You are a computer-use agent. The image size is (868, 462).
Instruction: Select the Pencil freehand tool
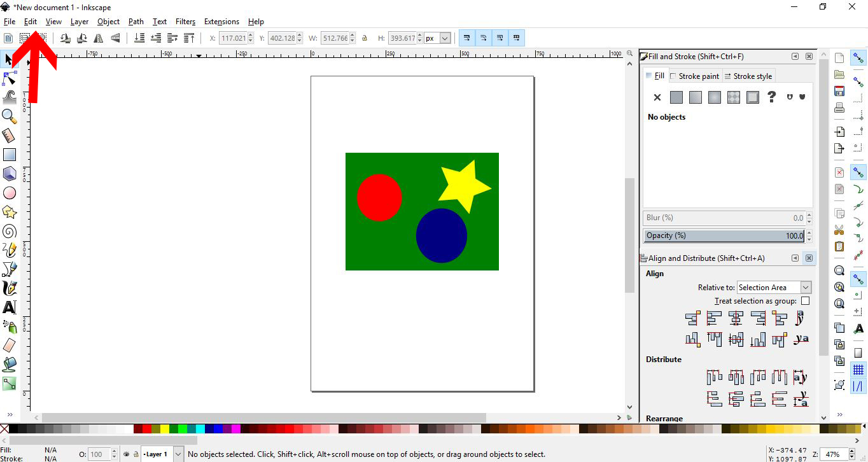10,250
